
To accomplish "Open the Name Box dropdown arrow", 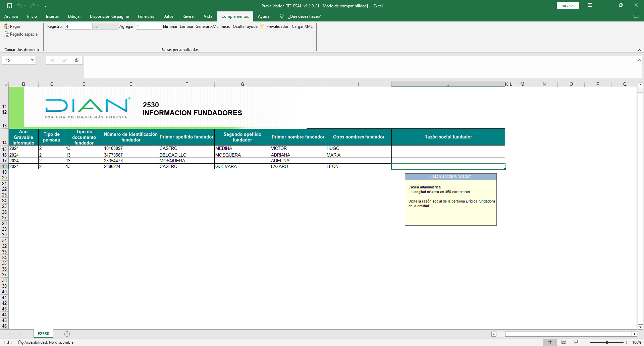I will click(x=32, y=60).
